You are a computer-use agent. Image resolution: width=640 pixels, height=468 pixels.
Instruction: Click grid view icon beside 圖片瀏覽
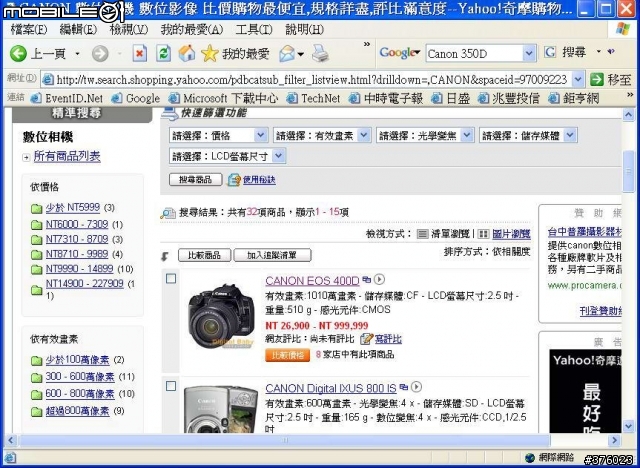(483, 234)
